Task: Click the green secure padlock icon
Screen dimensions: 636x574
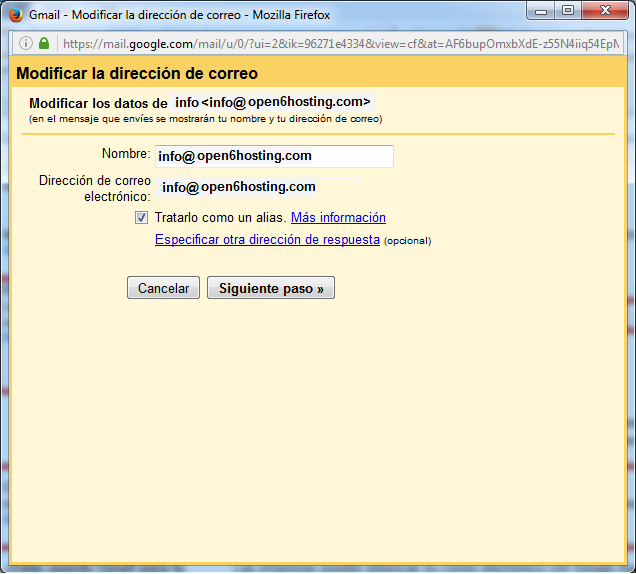Action: (x=44, y=43)
